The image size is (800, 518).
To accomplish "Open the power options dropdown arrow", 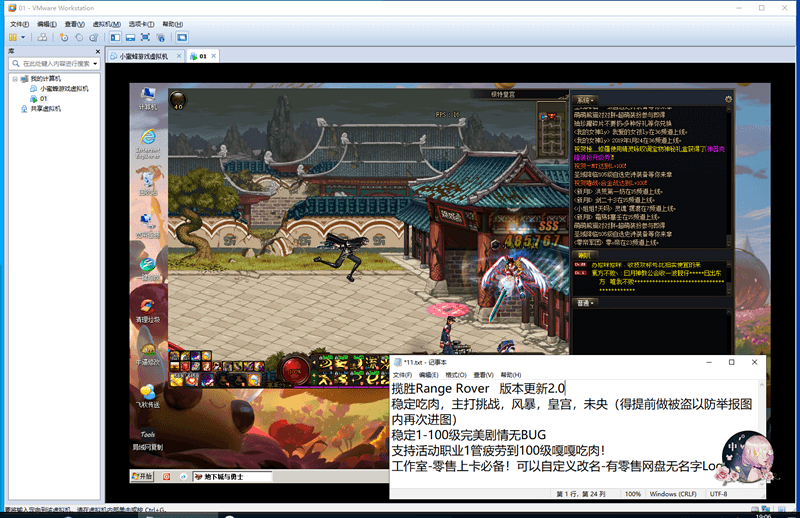I will (23, 37).
